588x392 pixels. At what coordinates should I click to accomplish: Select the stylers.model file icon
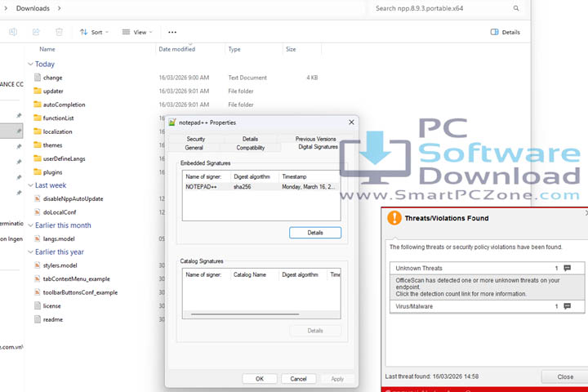pyautogui.click(x=37, y=265)
